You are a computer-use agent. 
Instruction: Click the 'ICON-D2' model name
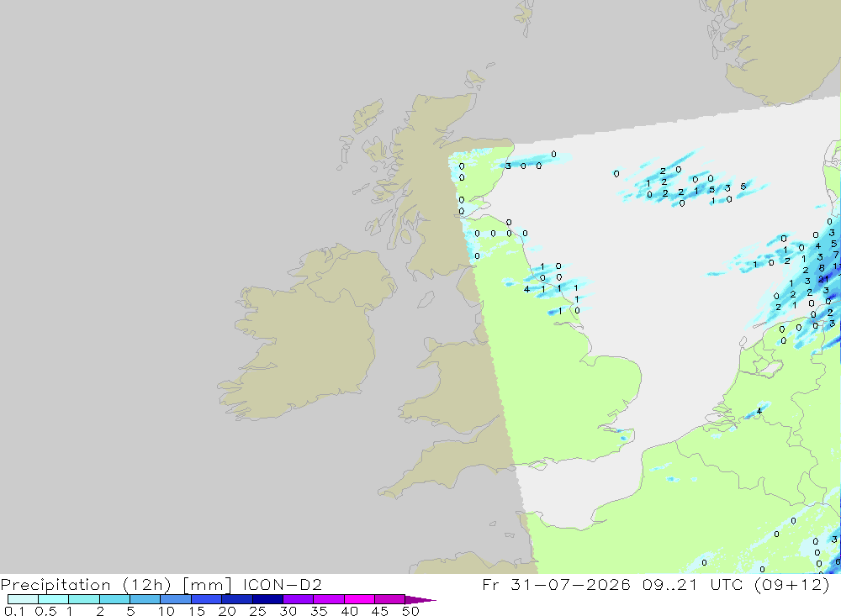pyautogui.click(x=282, y=584)
